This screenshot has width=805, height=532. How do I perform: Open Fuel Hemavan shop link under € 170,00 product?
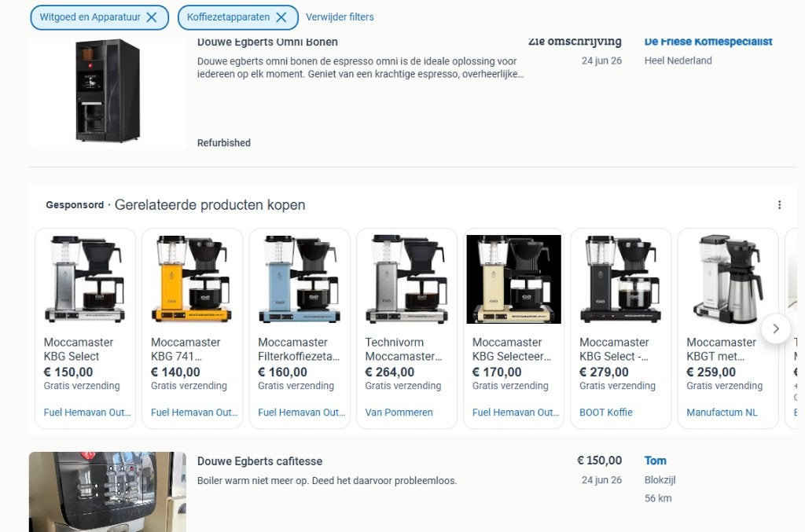(x=516, y=413)
